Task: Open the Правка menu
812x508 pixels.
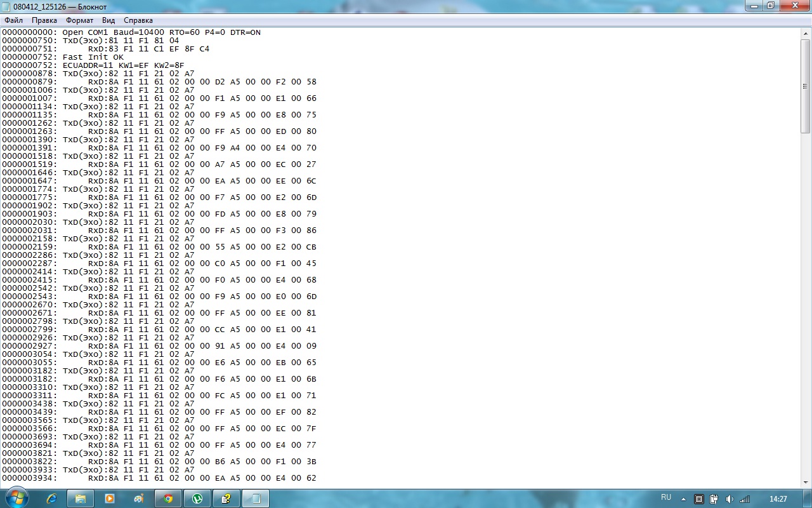Action: coord(44,20)
